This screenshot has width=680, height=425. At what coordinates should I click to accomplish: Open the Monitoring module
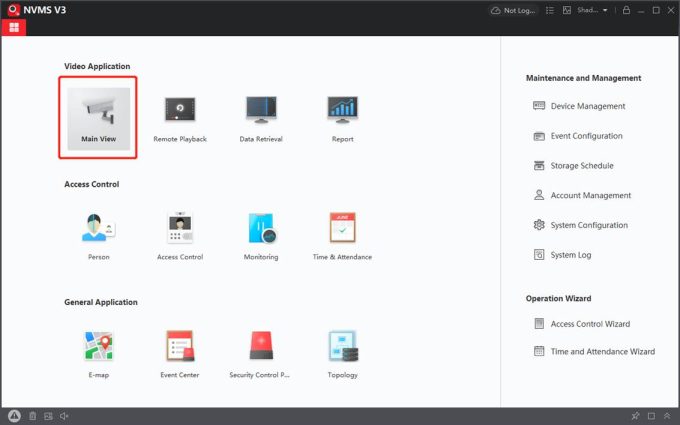coord(261,235)
